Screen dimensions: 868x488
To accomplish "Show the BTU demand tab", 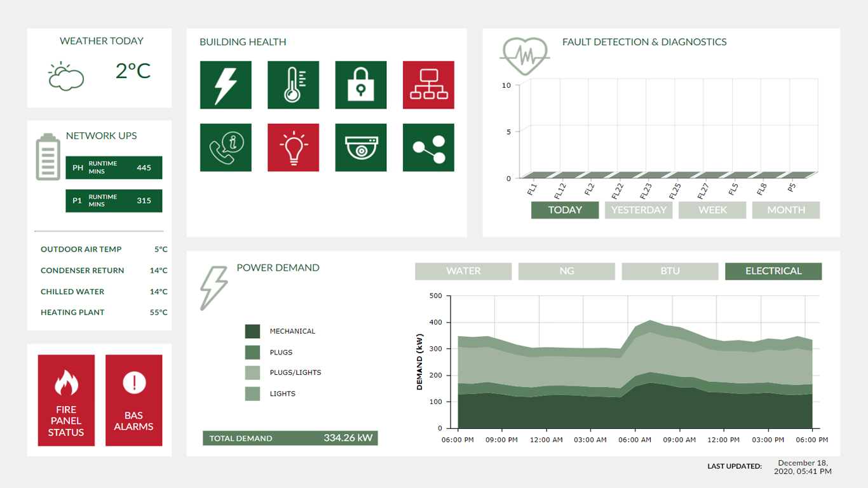I will (670, 271).
